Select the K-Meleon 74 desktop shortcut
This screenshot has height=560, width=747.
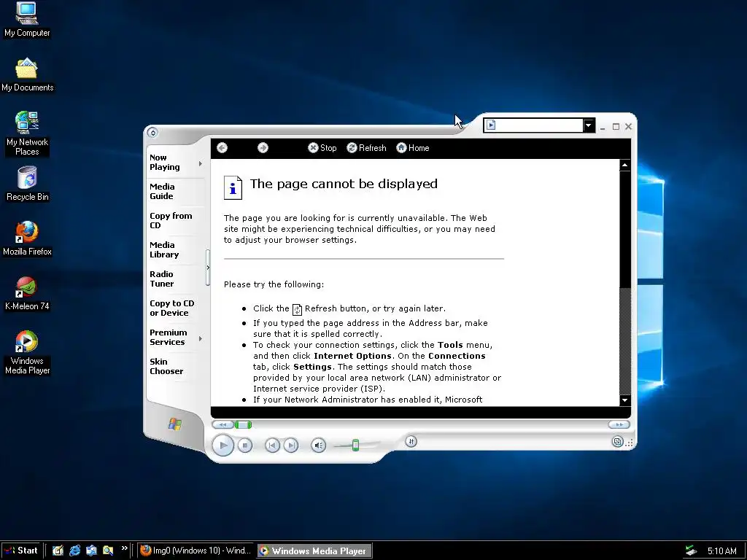click(27, 293)
